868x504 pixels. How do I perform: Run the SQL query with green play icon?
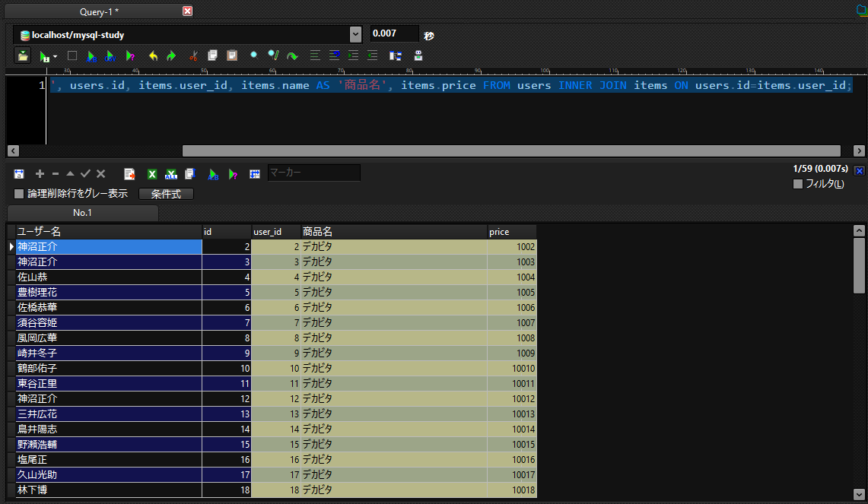pos(43,56)
